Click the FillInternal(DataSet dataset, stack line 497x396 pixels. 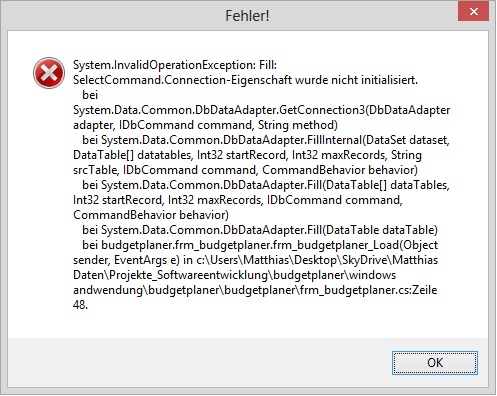[x=266, y=140]
